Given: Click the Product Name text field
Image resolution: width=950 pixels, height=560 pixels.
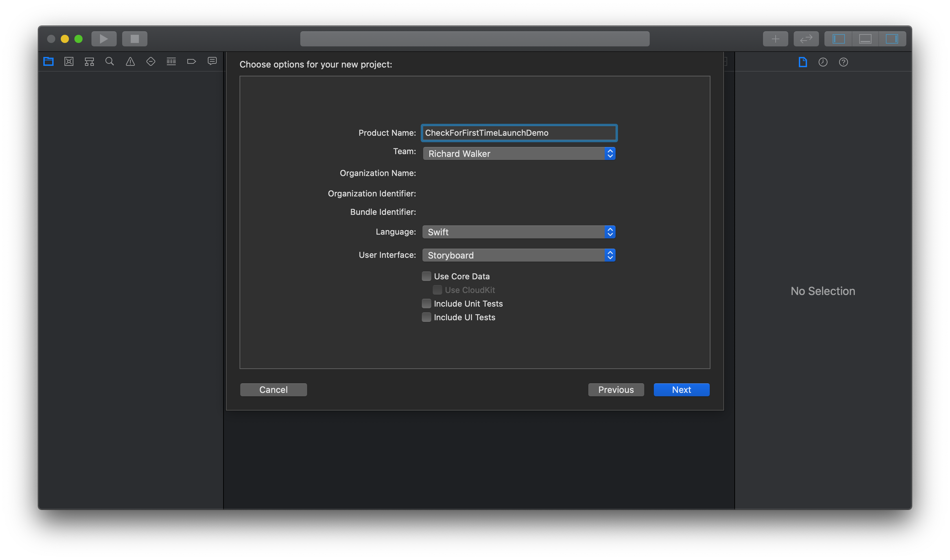Looking at the screenshot, I should coord(519,132).
